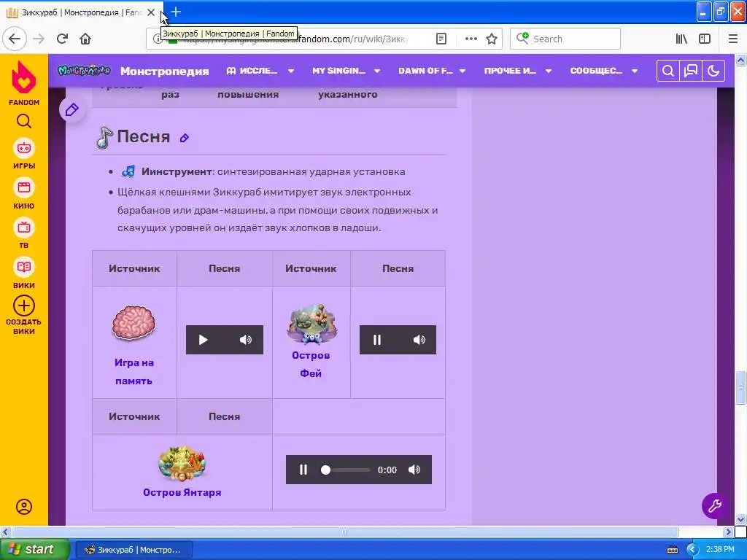
Task: Toggle reader view icon in address bar
Action: (441, 39)
